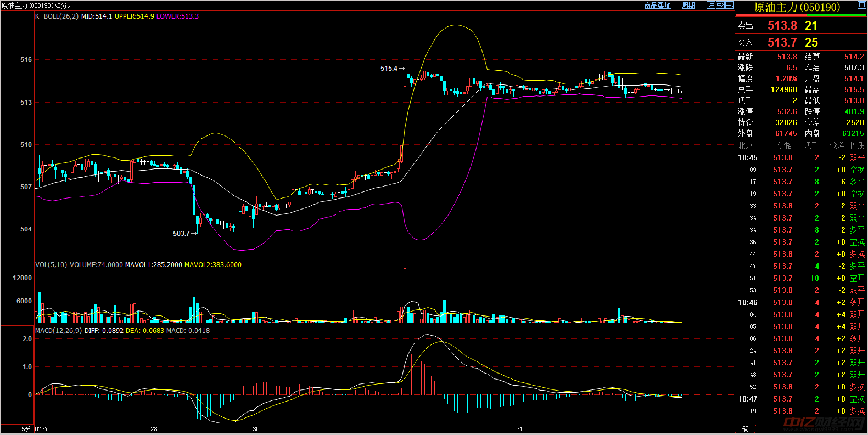
Task: Click the 515.4 high price marker
Action: tap(389, 69)
